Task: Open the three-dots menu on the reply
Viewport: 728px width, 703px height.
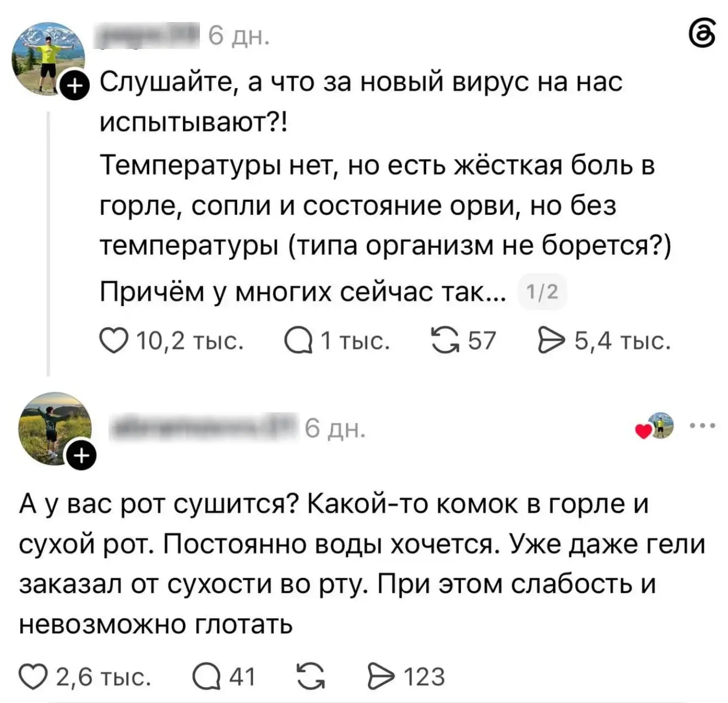Action: click(x=702, y=426)
